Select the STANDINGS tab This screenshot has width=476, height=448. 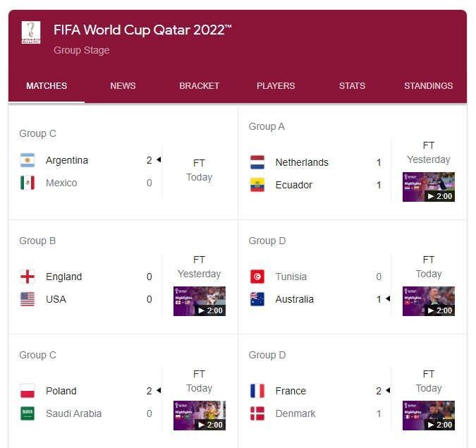[x=428, y=86]
